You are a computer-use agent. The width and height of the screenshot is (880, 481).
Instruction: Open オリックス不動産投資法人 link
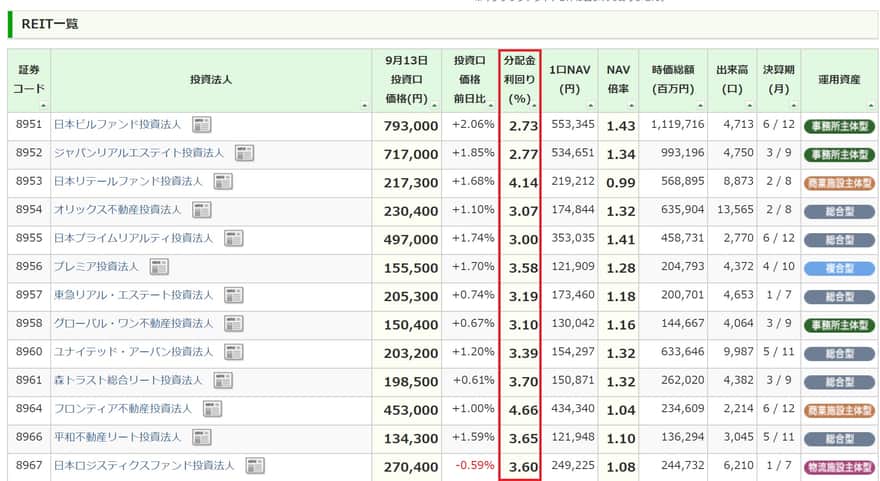(117, 210)
